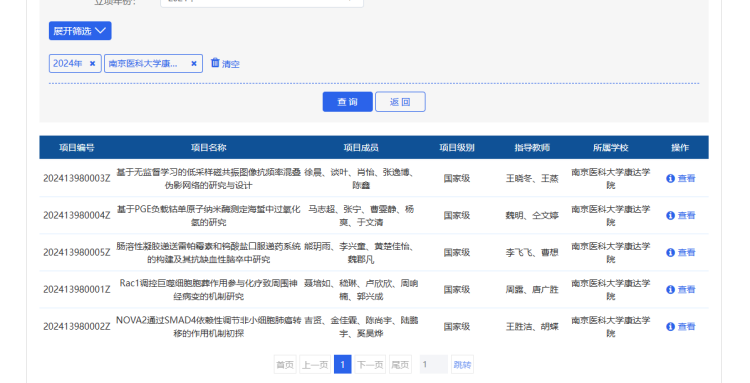Go to 下一页 next page

point(370,365)
